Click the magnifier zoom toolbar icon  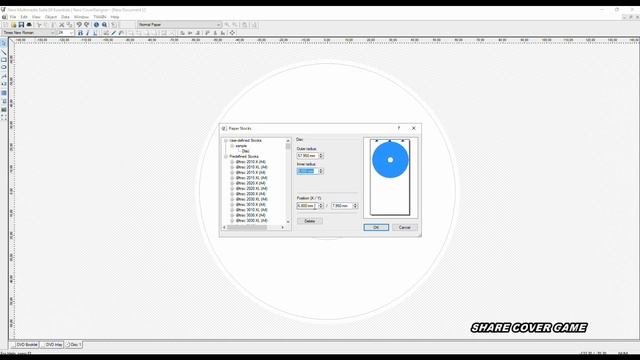point(104,25)
